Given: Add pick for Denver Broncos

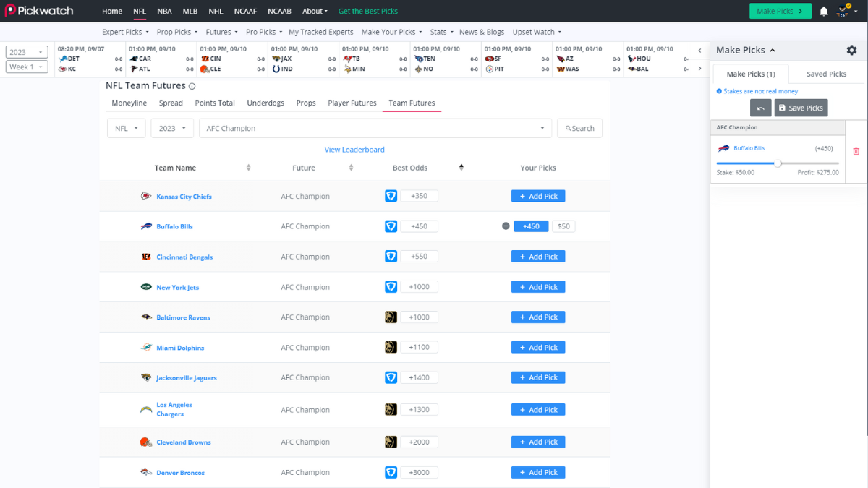Looking at the screenshot, I should [x=538, y=472].
